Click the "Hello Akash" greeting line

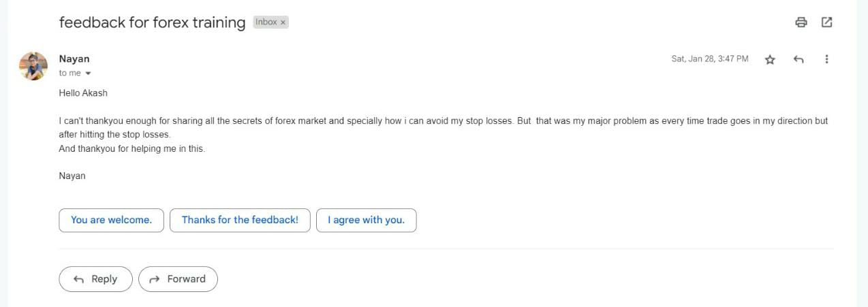tap(83, 93)
